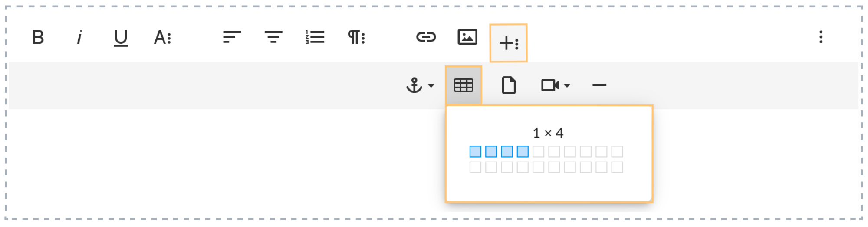Open more paragraph options
Screen dimensions: 868x227
[356, 37]
